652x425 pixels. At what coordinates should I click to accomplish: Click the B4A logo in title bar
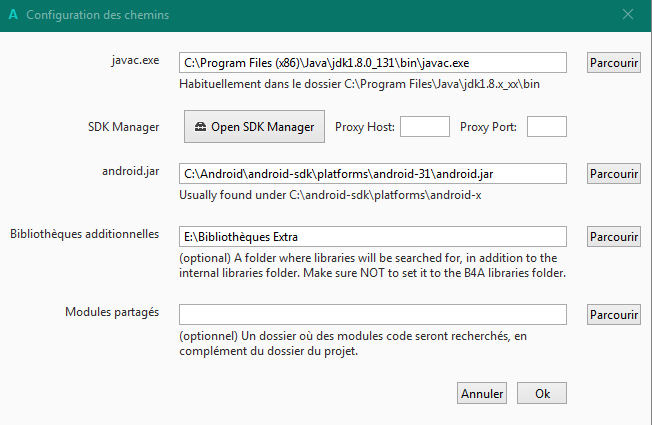coord(12,15)
